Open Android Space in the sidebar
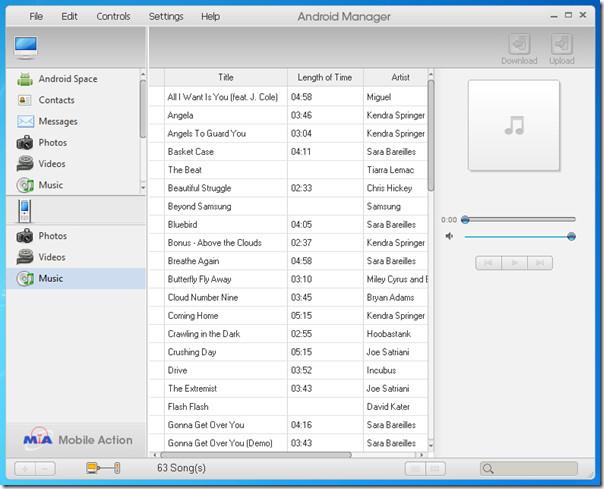The width and height of the screenshot is (604, 489). pos(57,79)
